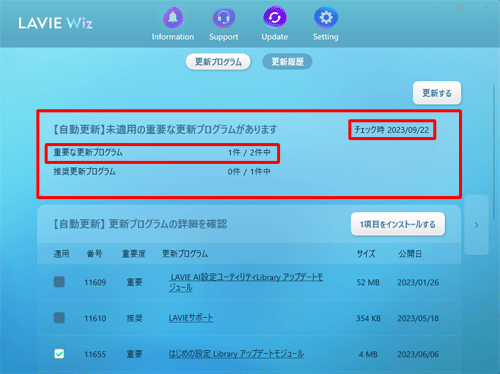The width and height of the screenshot is (500, 374).
Task: Click the date 2023/06/06
Action: pos(418,354)
